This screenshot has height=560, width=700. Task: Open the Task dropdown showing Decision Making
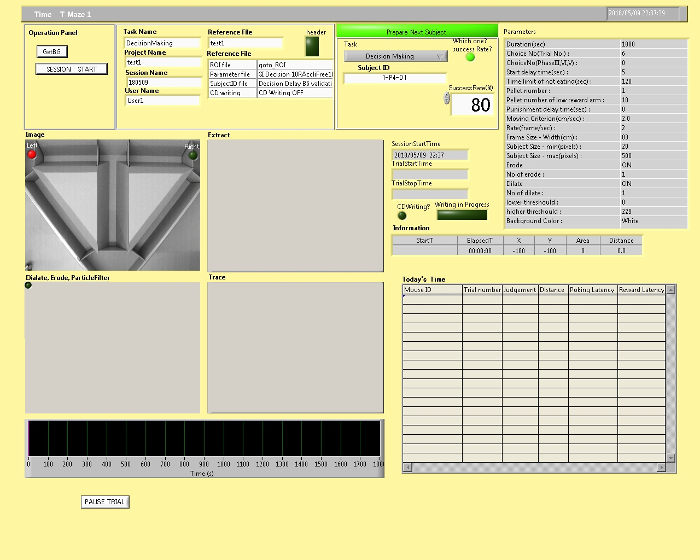click(x=396, y=57)
